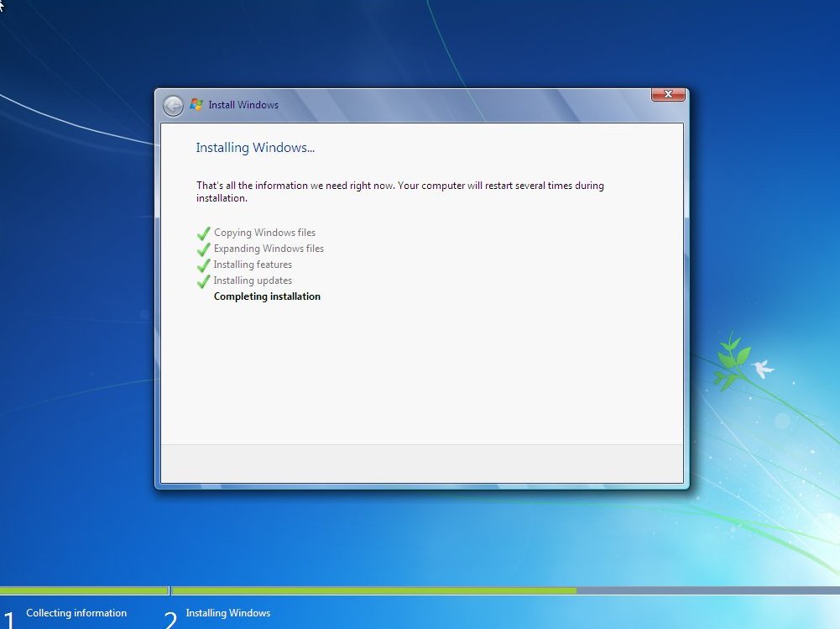Click the 'Collecting information' stage label
The image size is (840, 629).
pyautogui.click(x=76, y=613)
